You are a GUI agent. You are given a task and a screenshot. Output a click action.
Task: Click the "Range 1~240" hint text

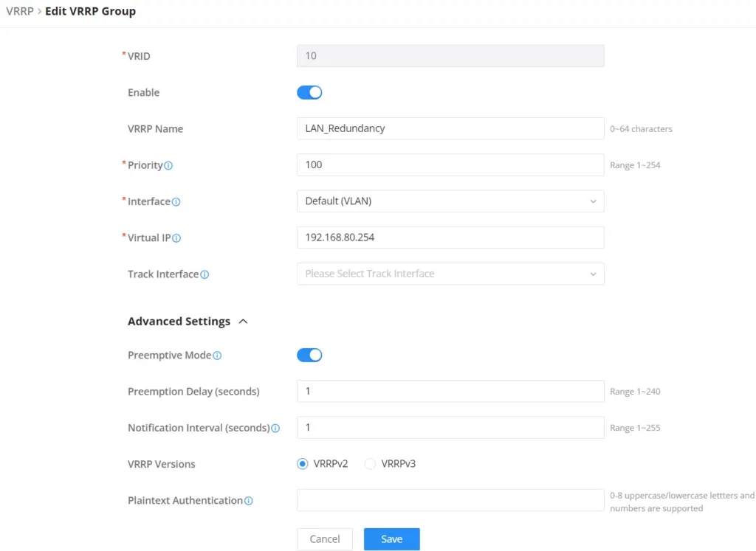pos(635,392)
